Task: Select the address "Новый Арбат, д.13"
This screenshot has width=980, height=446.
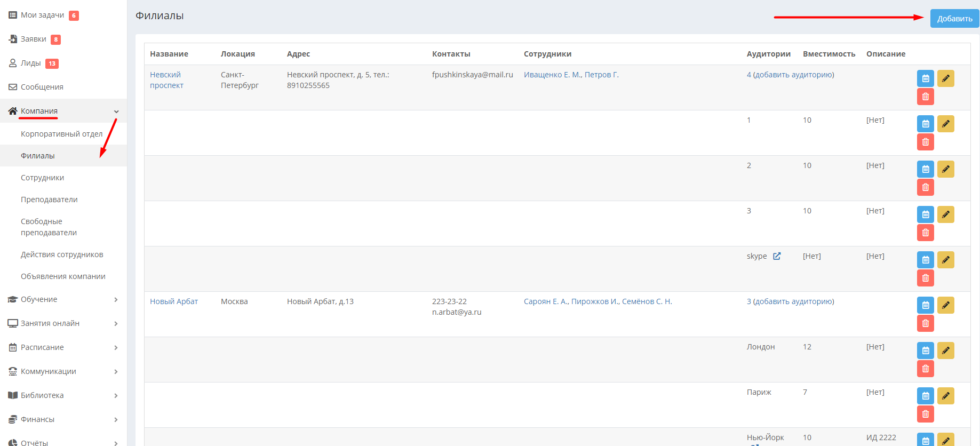Action: coord(320,301)
